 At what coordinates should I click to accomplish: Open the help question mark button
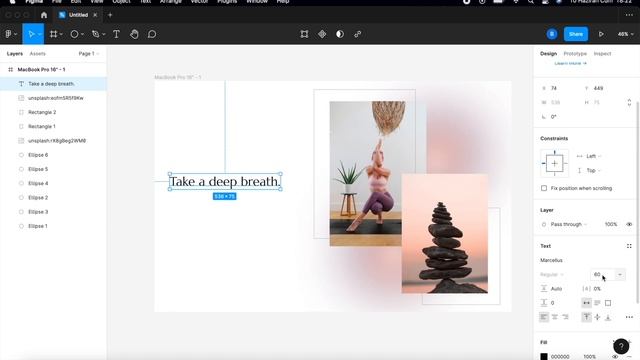coord(621,346)
